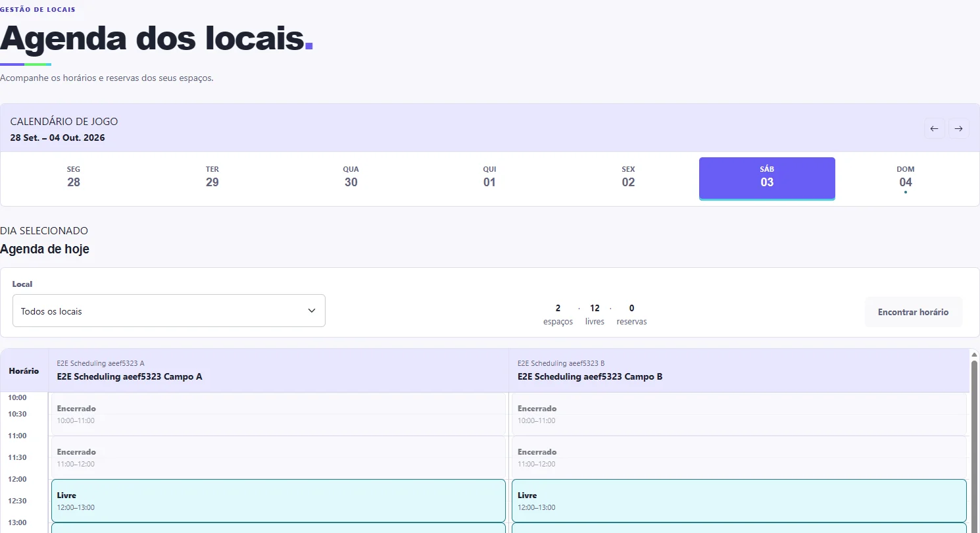The height and width of the screenshot is (533, 980).
Task: Select Sunday DOM 04 day tab
Action: point(906,178)
